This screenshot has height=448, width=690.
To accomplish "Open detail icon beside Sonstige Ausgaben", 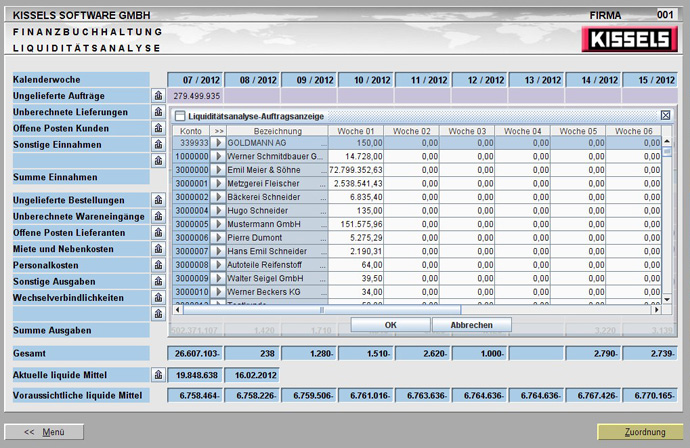I will pyautogui.click(x=158, y=281).
